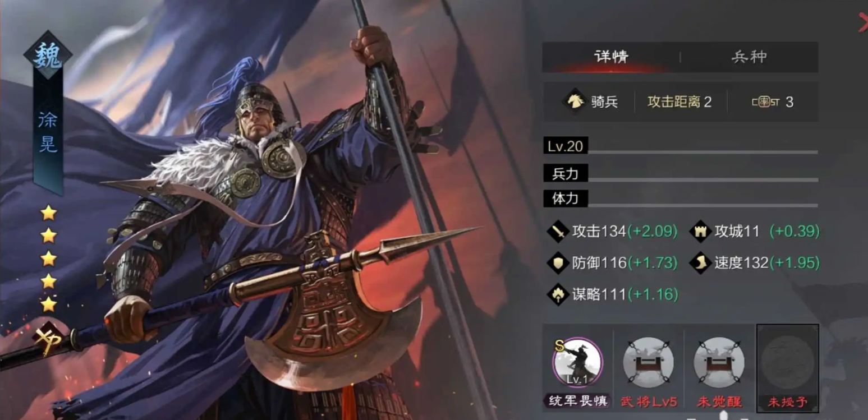This screenshot has width=868, height=420.
Task: Open the 统军畏慎 skill icon
Action: [x=577, y=362]
